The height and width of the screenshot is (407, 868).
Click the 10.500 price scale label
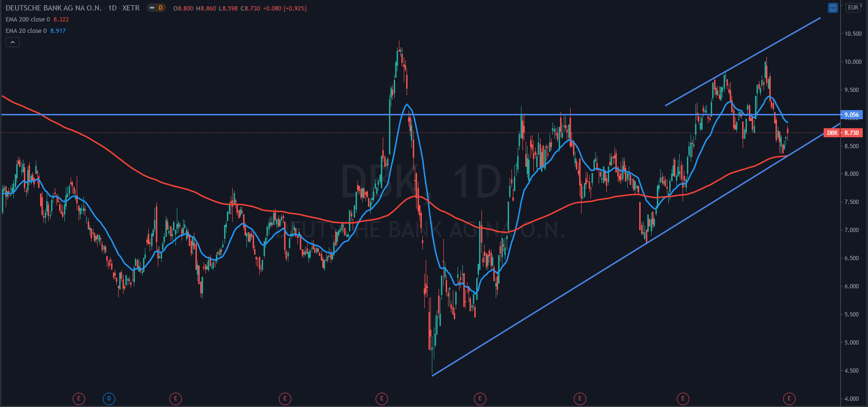click(853, 34)
